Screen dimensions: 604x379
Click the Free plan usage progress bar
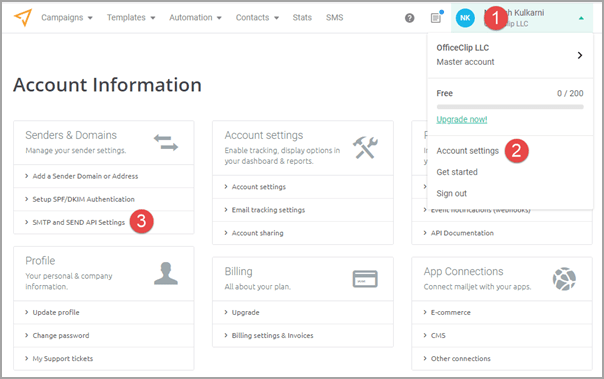[510, 107]
